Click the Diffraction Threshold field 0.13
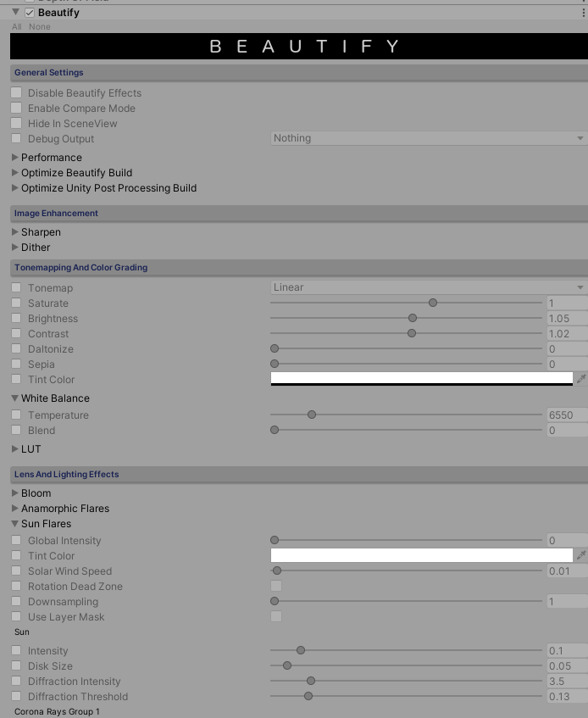Screen dimensions: 588x718 [x=568, y=697]
